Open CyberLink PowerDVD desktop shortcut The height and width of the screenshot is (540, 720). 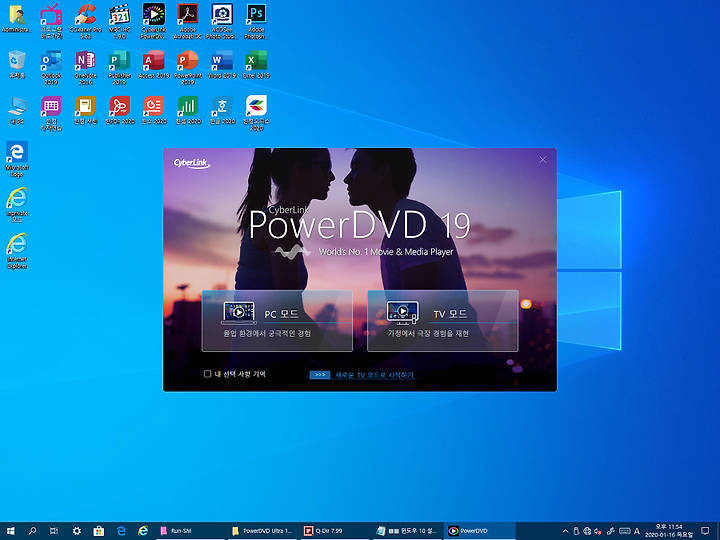click(x=154, y=21)
